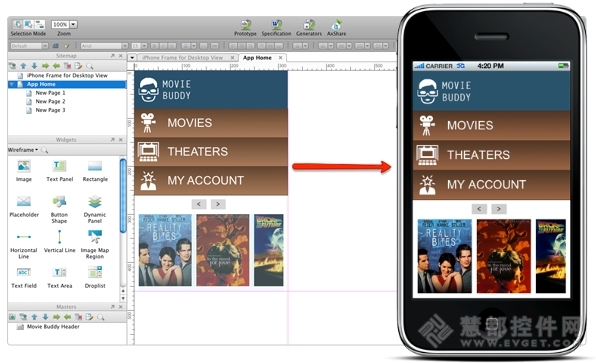Select the first Selection Mode icon

[17, 25]
